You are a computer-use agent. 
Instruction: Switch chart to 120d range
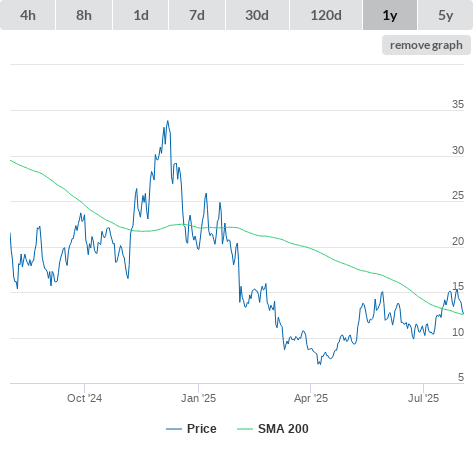point(326,15)
